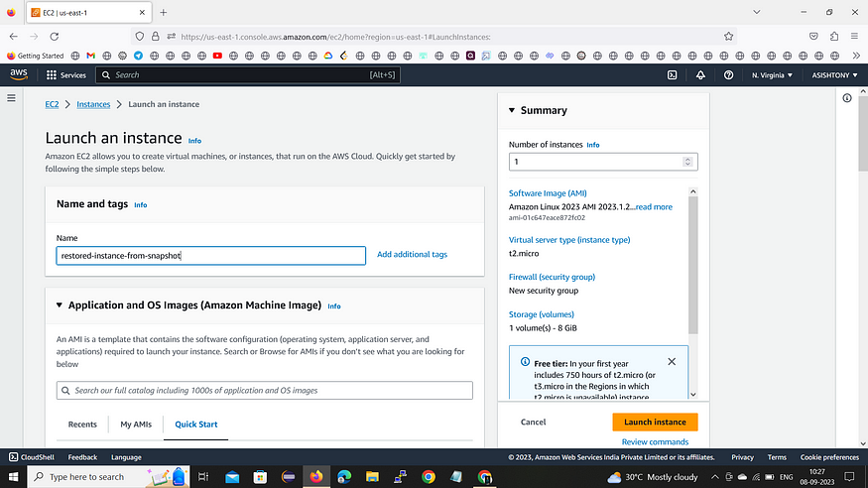Open Software Image (AMI) summary link
This screenshot has width=868, height=488.
tap(548, 193)
